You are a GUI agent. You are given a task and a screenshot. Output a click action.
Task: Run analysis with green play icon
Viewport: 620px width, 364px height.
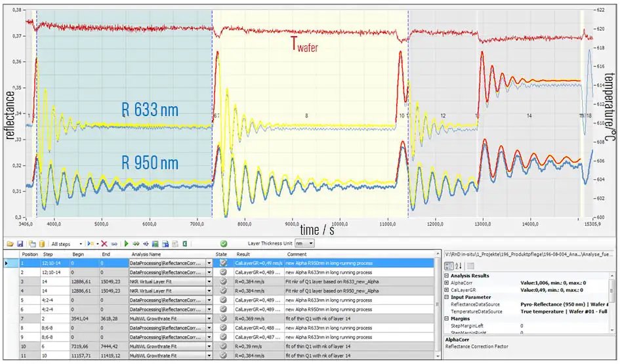click(127, 244)
